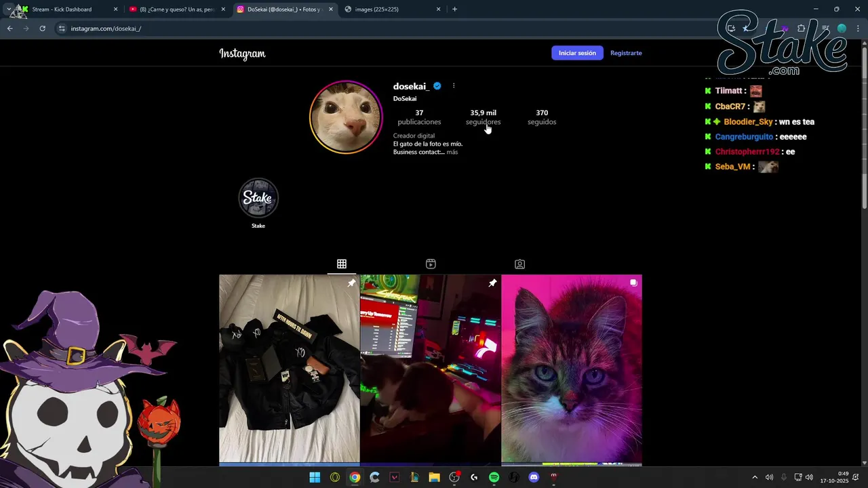This screenshot has width=868, height=488.
Task: Open Spotify from the taskbar
Action: (494, 477)
